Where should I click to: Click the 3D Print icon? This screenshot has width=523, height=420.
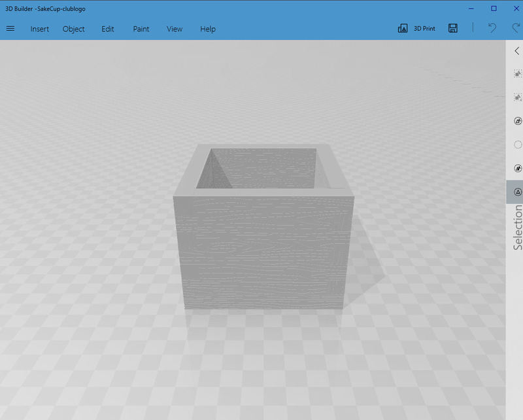pyautogui.click(x=403, y=28)
